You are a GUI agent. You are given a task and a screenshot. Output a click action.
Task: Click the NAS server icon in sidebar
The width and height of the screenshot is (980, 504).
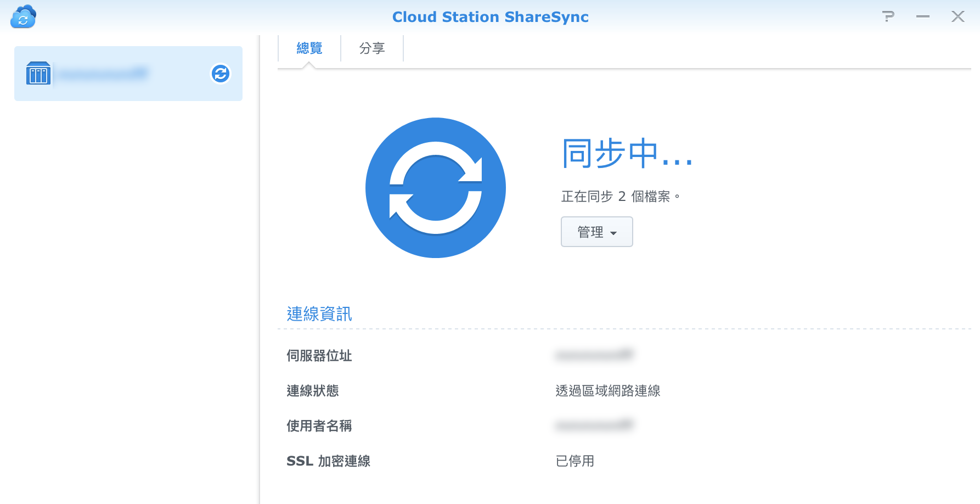(38, 73)
